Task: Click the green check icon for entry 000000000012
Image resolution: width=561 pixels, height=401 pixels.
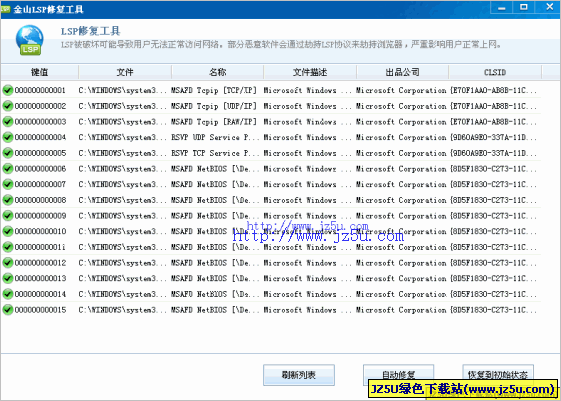Action: pyautogui.click(x=8, y=263)
